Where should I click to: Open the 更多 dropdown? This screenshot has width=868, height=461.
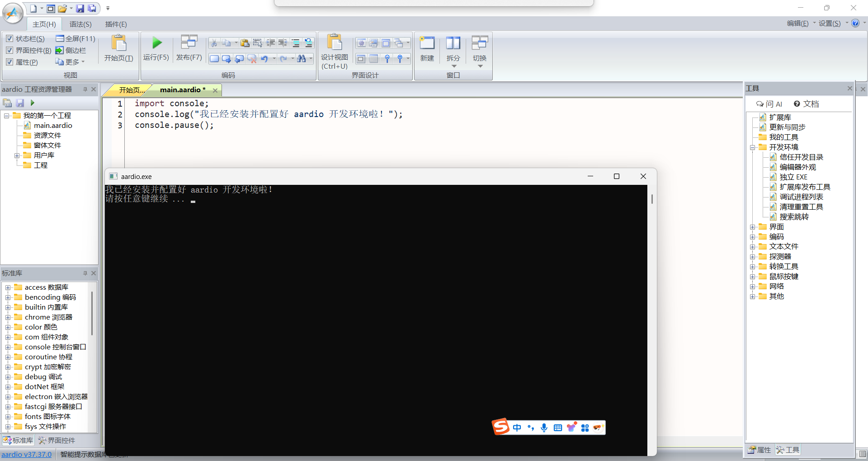(x=70, y=62)
